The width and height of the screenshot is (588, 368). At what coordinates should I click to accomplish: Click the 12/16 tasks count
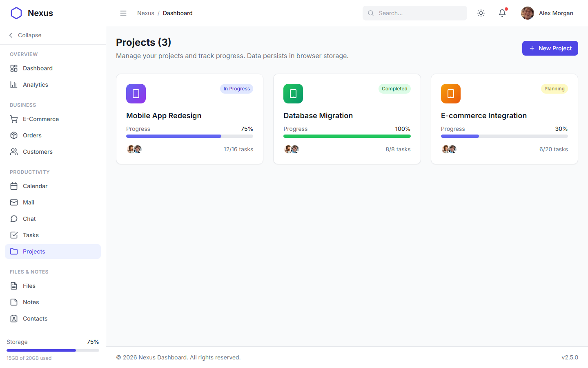238,149
